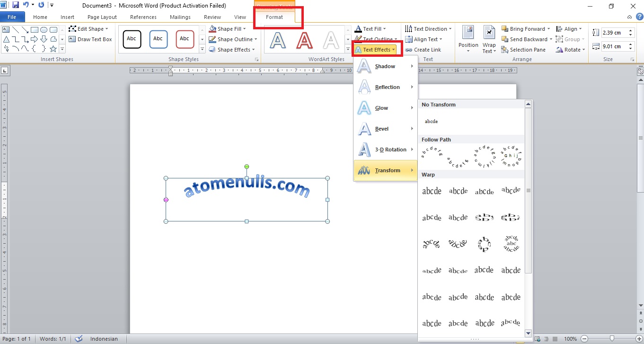Open the 3-D Rotation submenu
The width and height of the screenshot is (644, 344).
386,150
